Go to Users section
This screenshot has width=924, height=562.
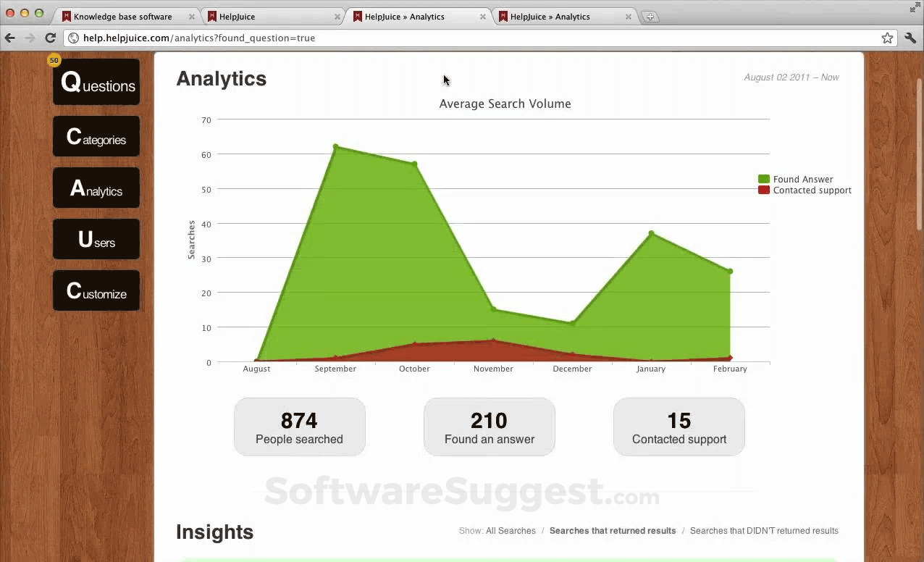[x=96, y=239]
